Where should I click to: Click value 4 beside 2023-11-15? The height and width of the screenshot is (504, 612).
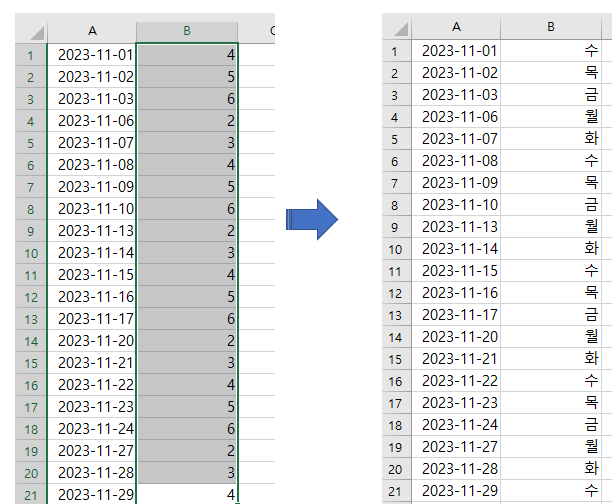(187, 275)
